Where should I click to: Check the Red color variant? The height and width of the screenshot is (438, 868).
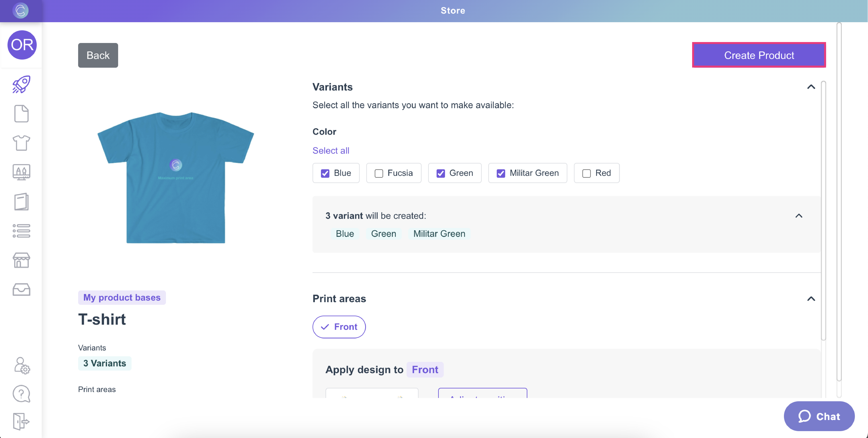(587, 173)
